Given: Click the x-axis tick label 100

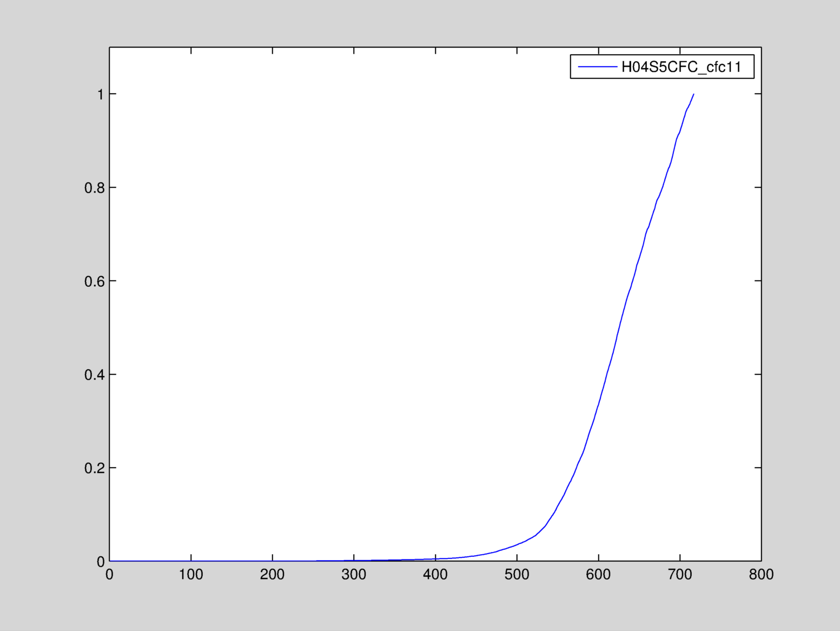Looking at the screenshot, I should [x=191, y=575].
